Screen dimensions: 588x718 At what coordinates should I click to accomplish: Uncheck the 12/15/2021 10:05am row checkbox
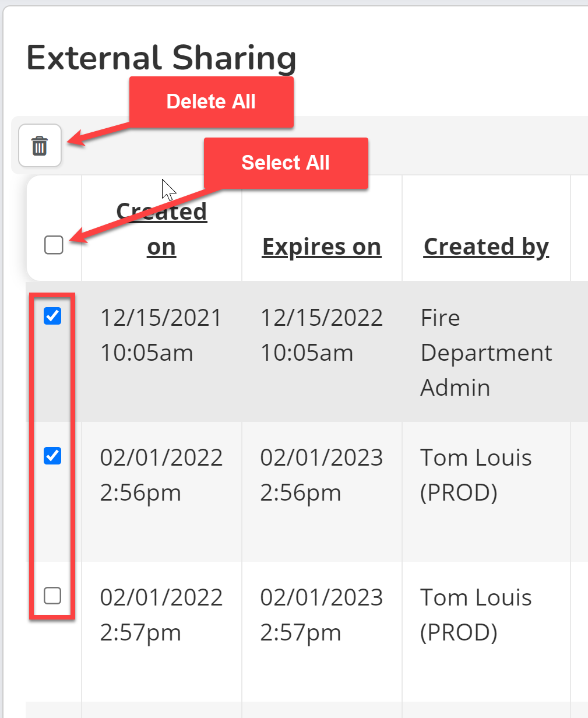(52, 316)
